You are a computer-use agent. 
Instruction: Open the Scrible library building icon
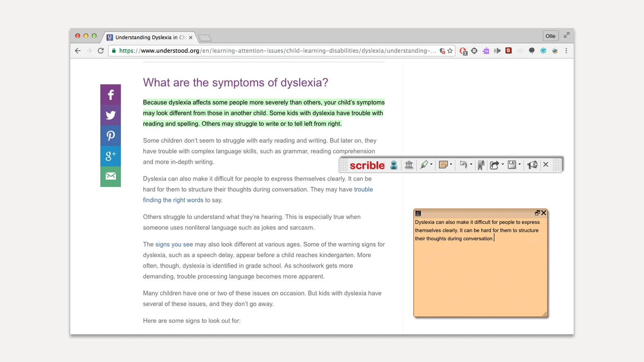409,165
